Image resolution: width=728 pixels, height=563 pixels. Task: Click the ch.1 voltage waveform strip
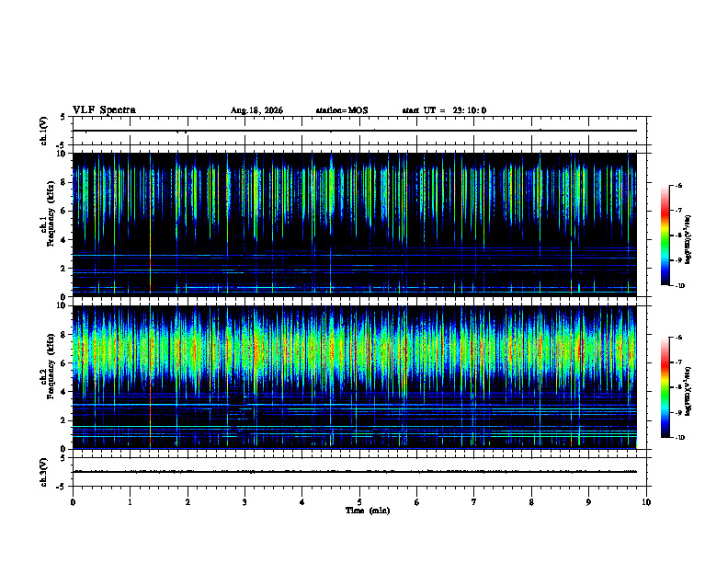(x=359, y=131)
